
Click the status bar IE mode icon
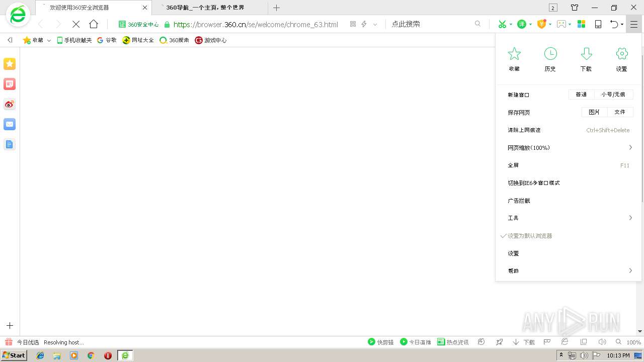(565, 342)
